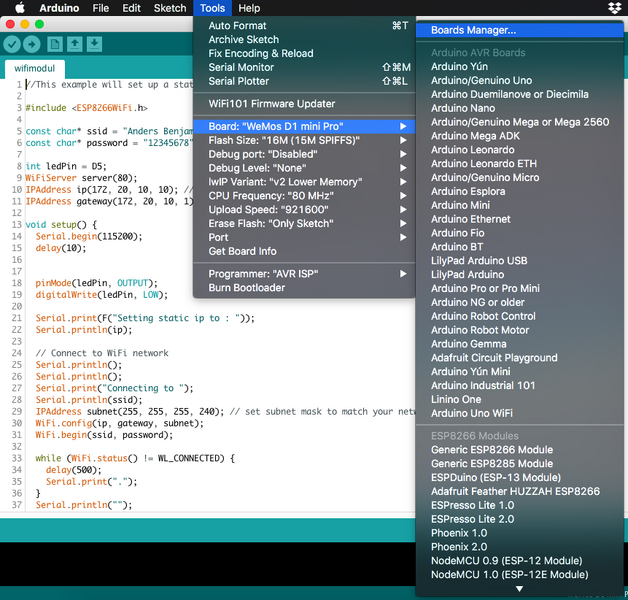628x600 pixels.
Task: Open the Edit menu
Action: coord(131,8)
